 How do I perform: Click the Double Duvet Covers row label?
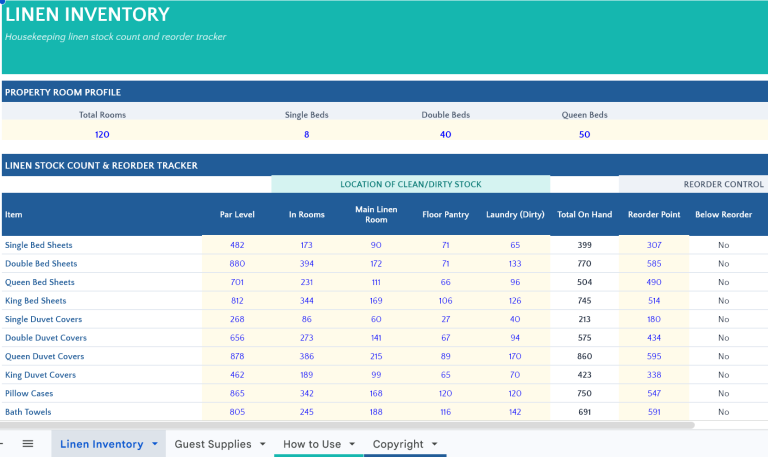46,338
